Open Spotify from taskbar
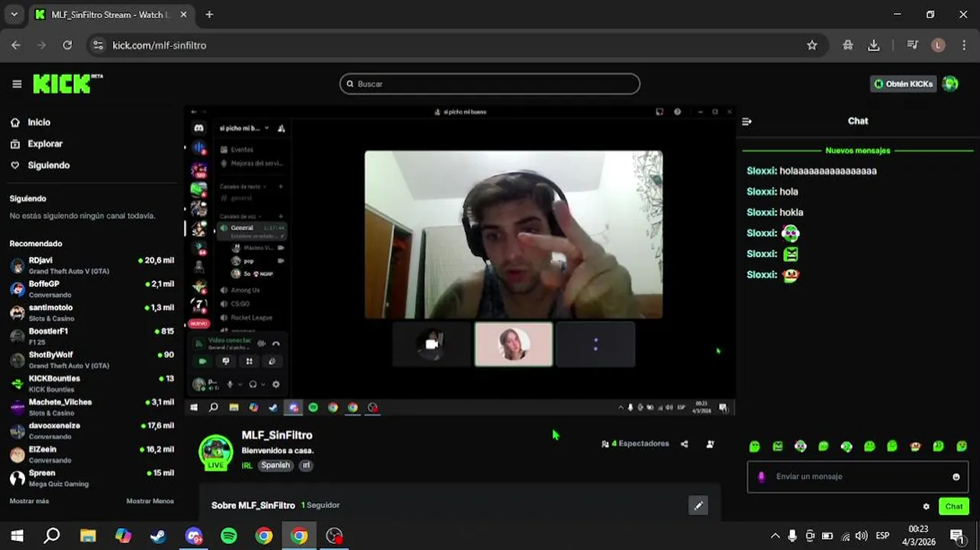 coord(229,536)
